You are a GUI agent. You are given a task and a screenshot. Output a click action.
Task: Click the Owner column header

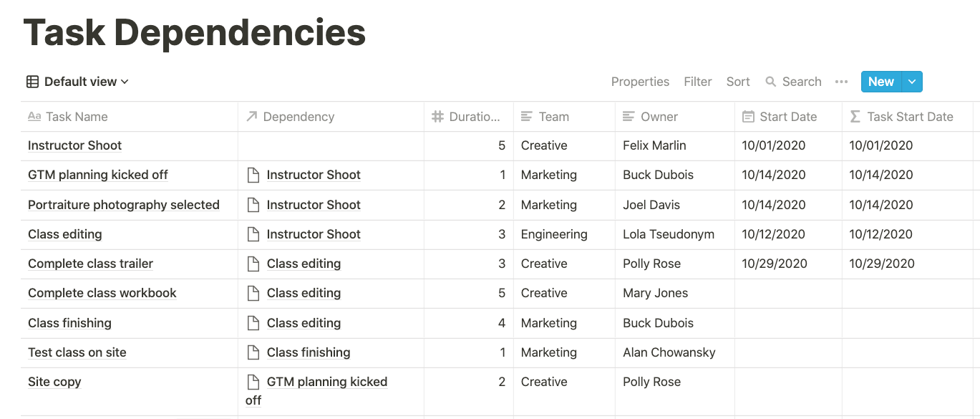[659, 117]
